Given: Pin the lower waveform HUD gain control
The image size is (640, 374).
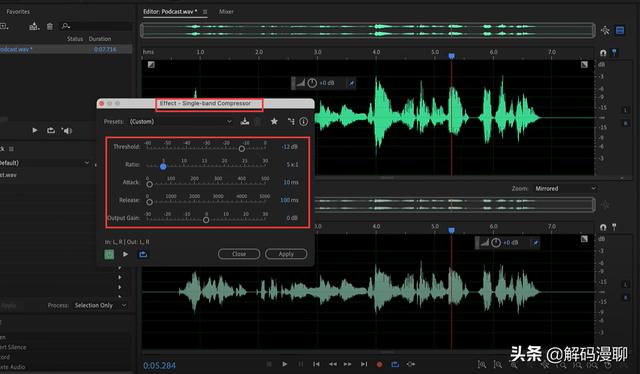Looking at the screenshot, I should tap(535, 243).
